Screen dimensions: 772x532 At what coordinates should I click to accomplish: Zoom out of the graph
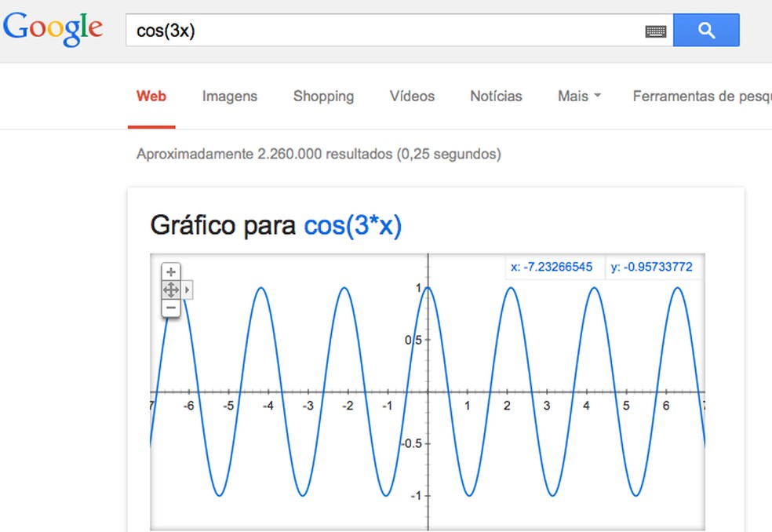tap(171, 308)
